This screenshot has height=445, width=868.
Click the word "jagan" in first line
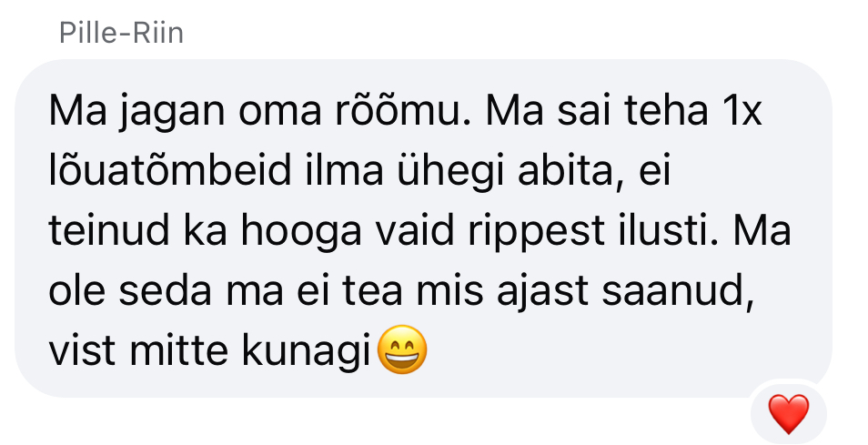pos(172,111)
